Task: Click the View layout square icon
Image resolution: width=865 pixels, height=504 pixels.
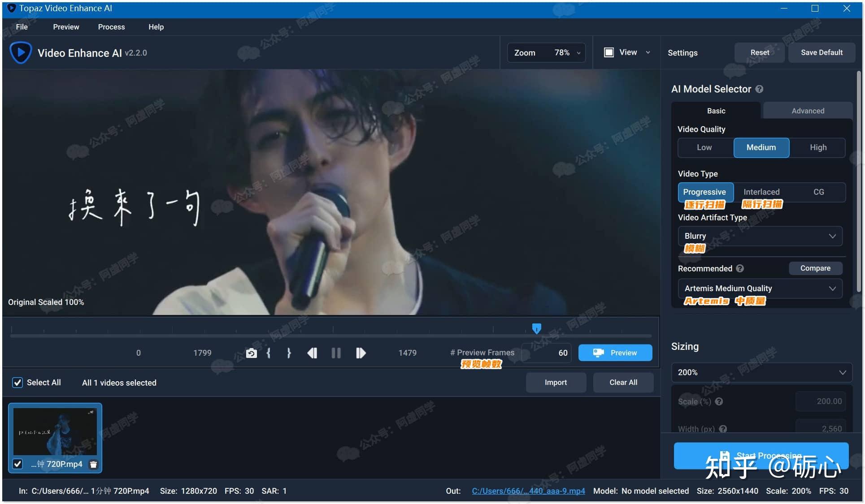Action: [x=609, y=52]
